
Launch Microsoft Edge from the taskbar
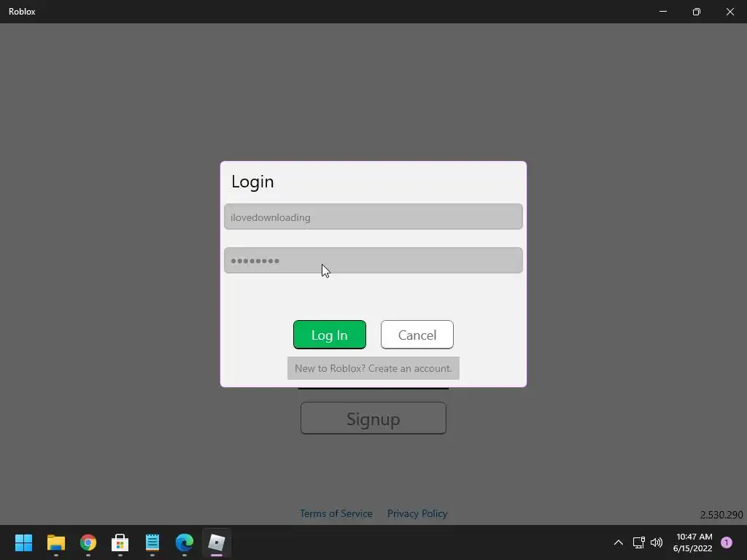(185, 542)
